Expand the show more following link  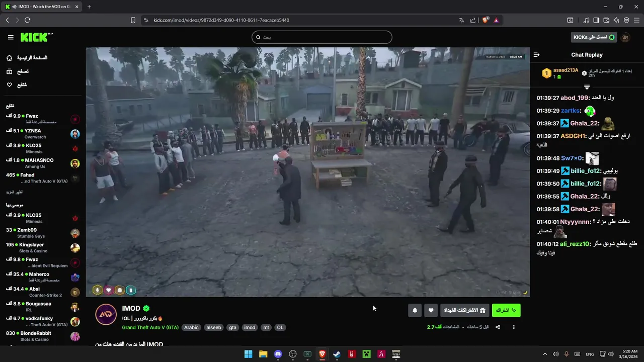point(14,192)
